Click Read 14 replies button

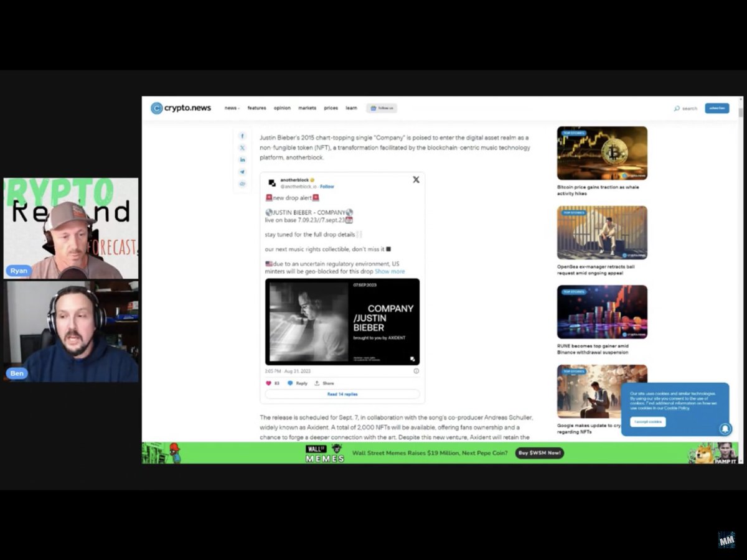pos(342,394)
